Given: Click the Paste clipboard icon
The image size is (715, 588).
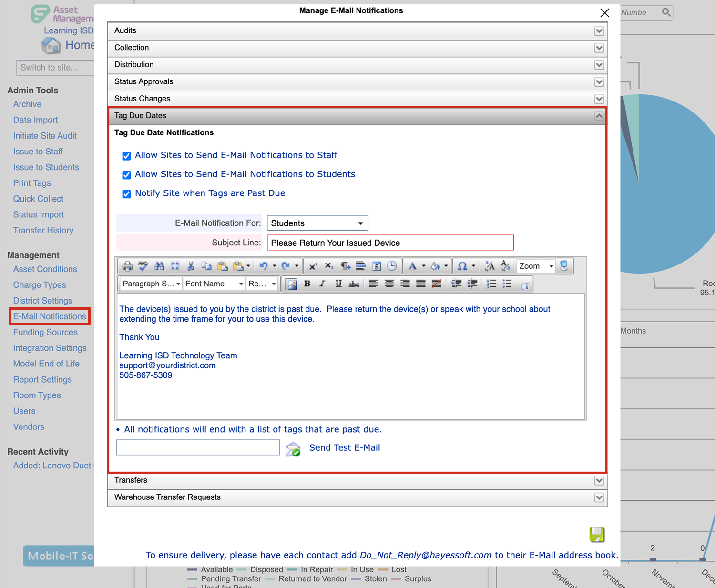Looking at the screenshot, I should (222, 266).
